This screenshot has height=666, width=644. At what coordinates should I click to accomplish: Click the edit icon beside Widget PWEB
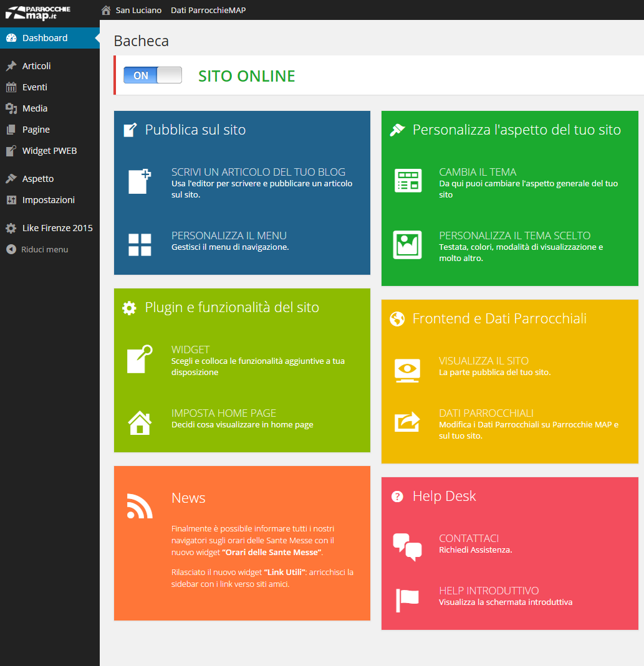tap(11, 151)
